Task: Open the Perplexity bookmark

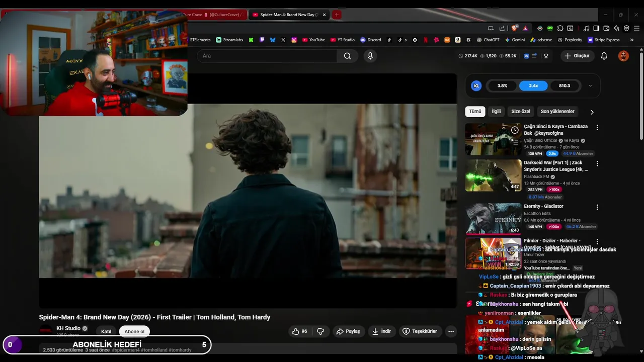Action: pos(570,40)
